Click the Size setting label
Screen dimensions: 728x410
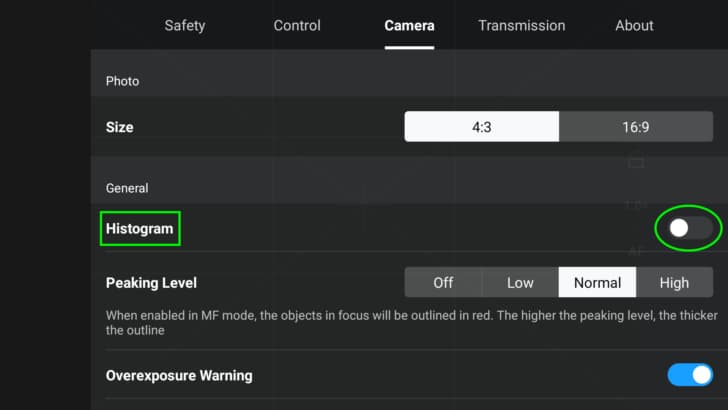click(x=119, y=127)
